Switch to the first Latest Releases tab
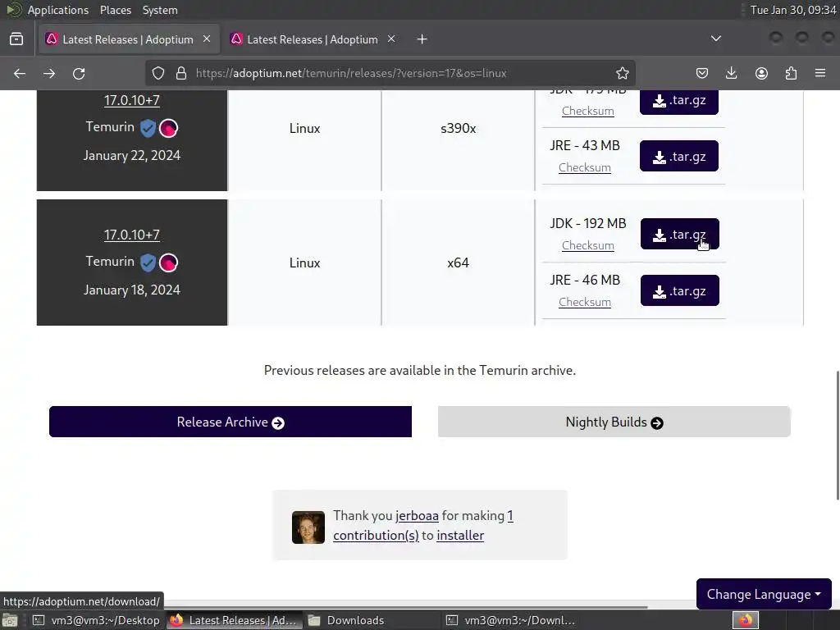 click(129, 39)
